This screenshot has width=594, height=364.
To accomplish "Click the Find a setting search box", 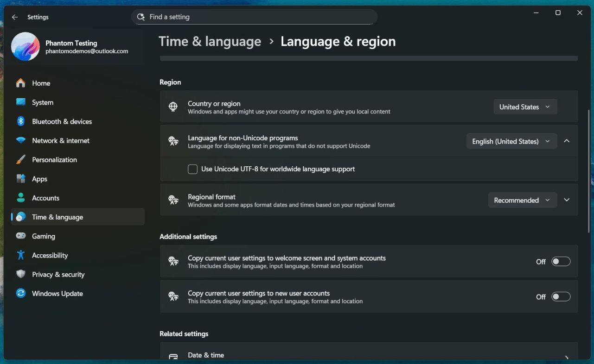I will click(254, 17).
